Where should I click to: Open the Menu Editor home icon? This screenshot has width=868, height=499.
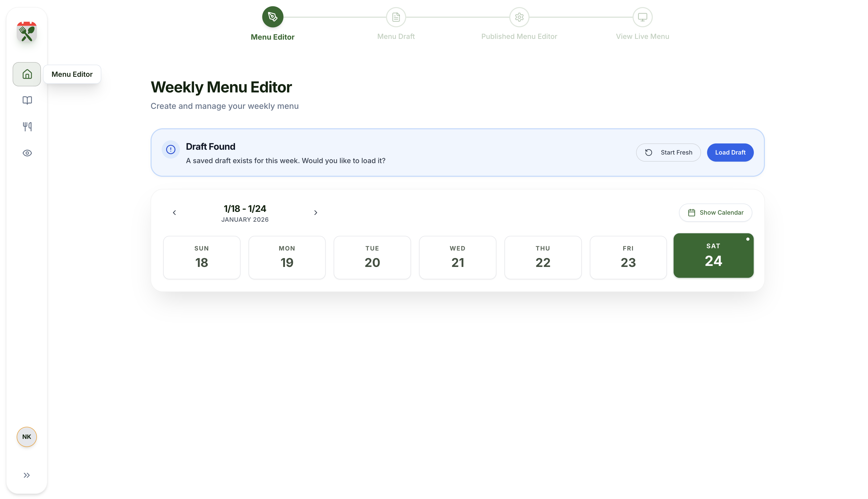point(26,74)
